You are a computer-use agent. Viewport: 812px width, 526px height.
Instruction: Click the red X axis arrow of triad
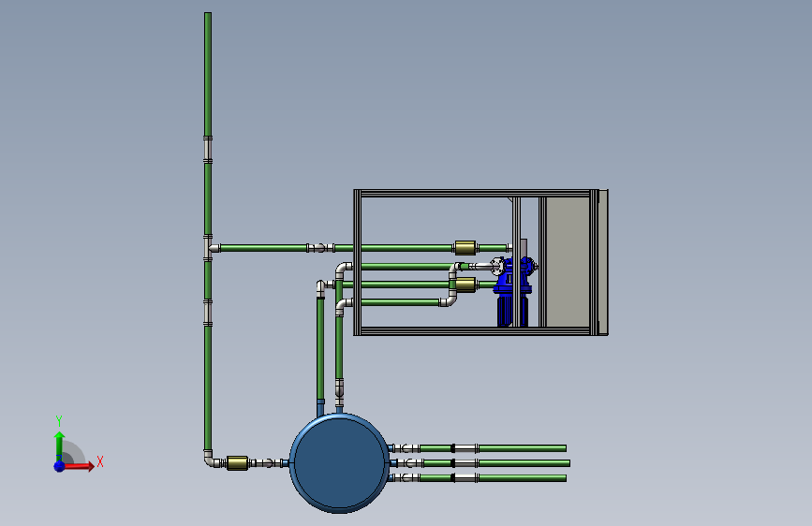pyautogui.click(x=81, y=466)
